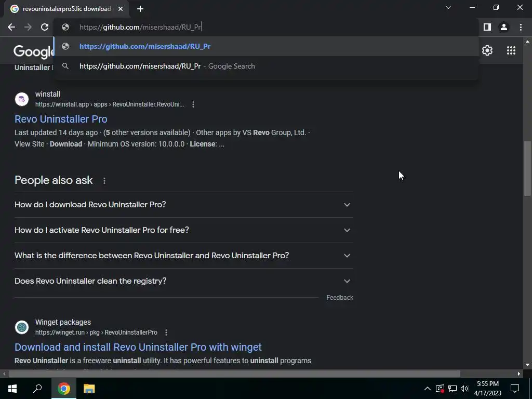Open more options for Winget packages result
This screenshot has width=532, height=399.
pos(166,332)
